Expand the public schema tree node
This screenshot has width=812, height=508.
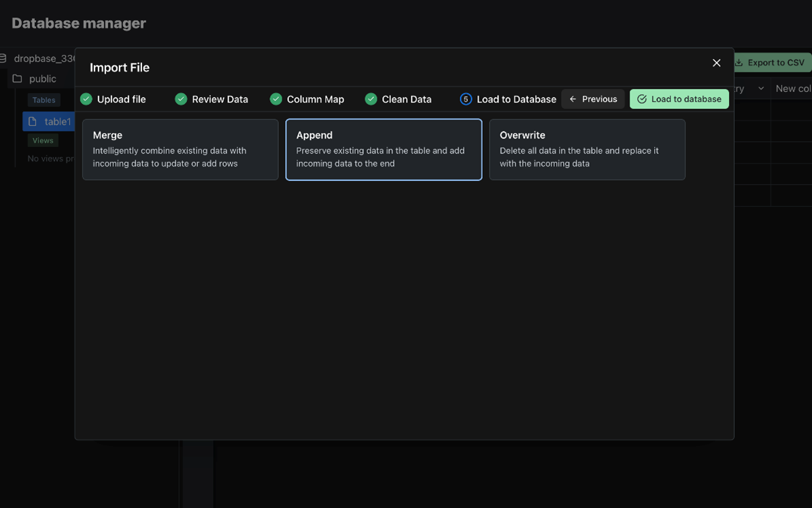coord(42,79)
